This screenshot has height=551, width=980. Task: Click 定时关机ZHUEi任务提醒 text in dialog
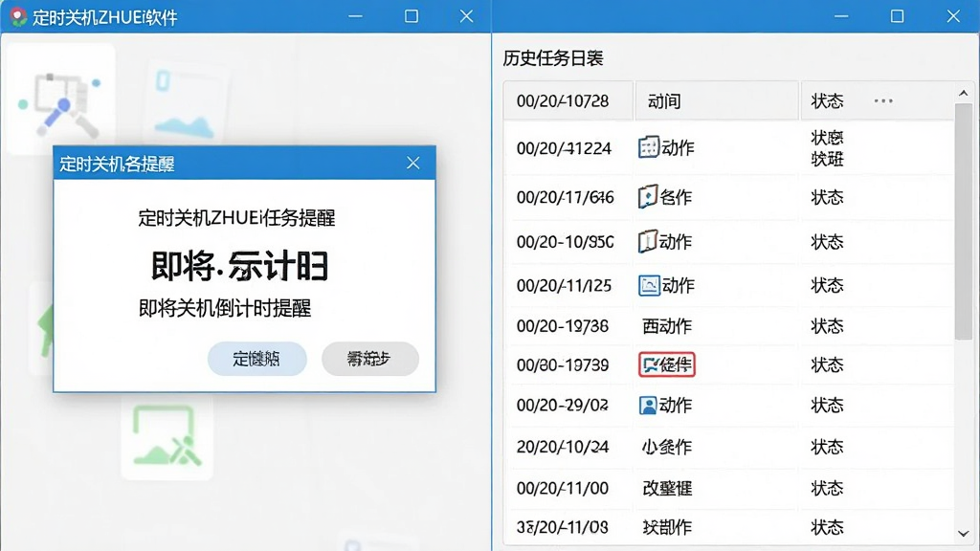coord(237,217)
